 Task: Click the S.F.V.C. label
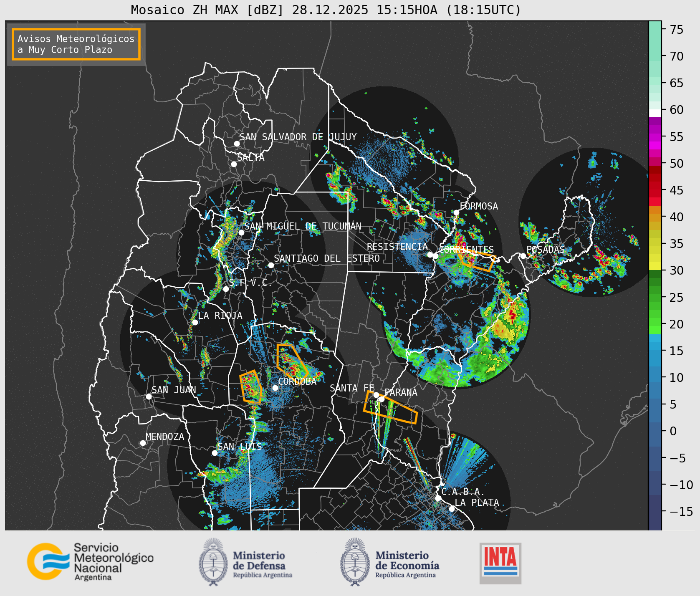[x=250, y=283]
